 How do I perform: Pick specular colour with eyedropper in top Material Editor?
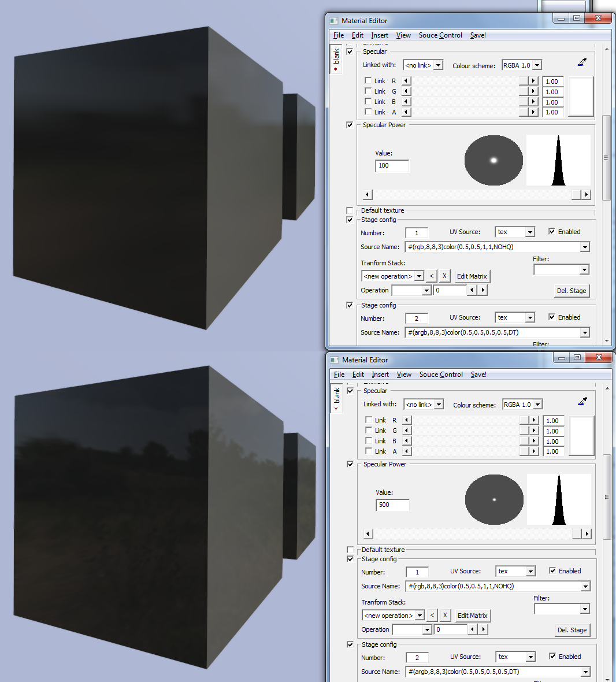pyautogui.click(x=582, y=62)
